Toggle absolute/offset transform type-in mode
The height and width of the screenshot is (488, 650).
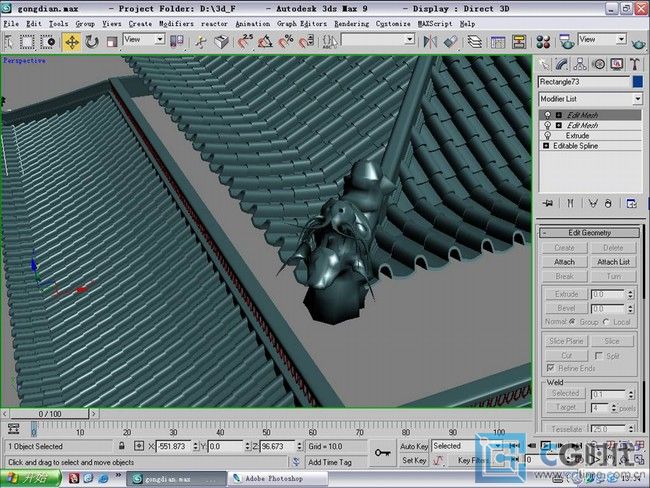(x=139, y=446)
